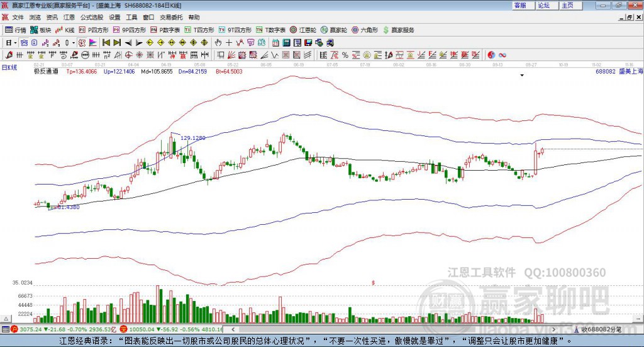Open the calculator icon in toolbar
The image size is (644, 347).
[x=286, y=43]
